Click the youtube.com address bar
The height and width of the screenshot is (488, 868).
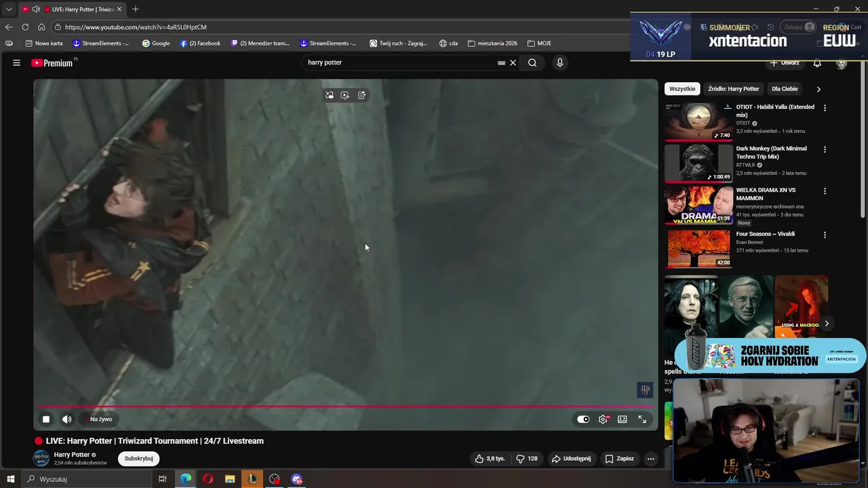point(339,27)
